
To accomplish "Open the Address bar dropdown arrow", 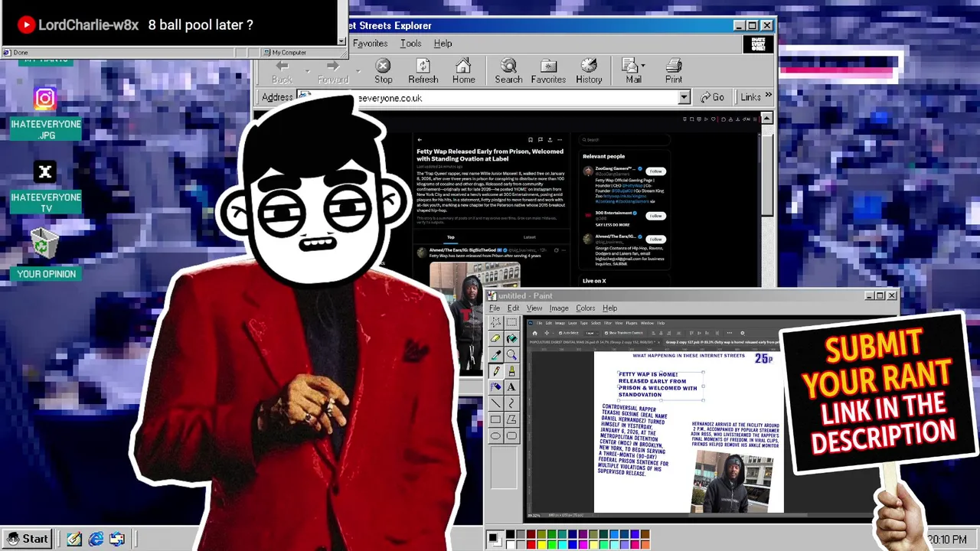I will (684, 97).
